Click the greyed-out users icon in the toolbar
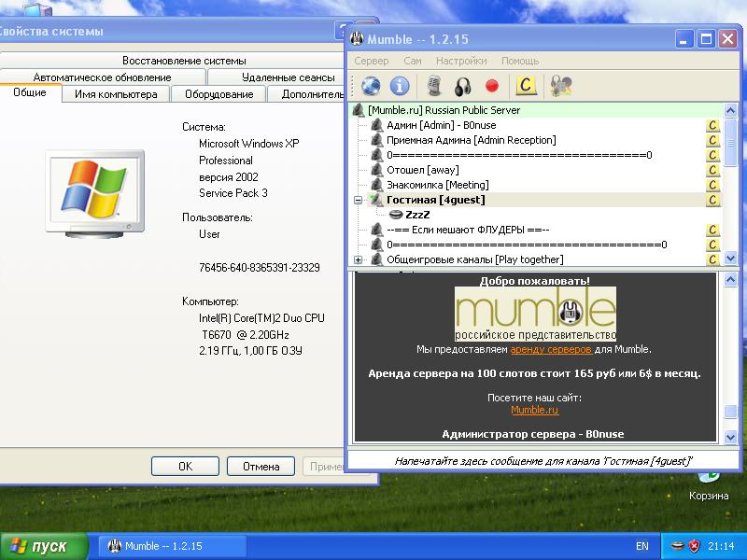 (560, 87)
